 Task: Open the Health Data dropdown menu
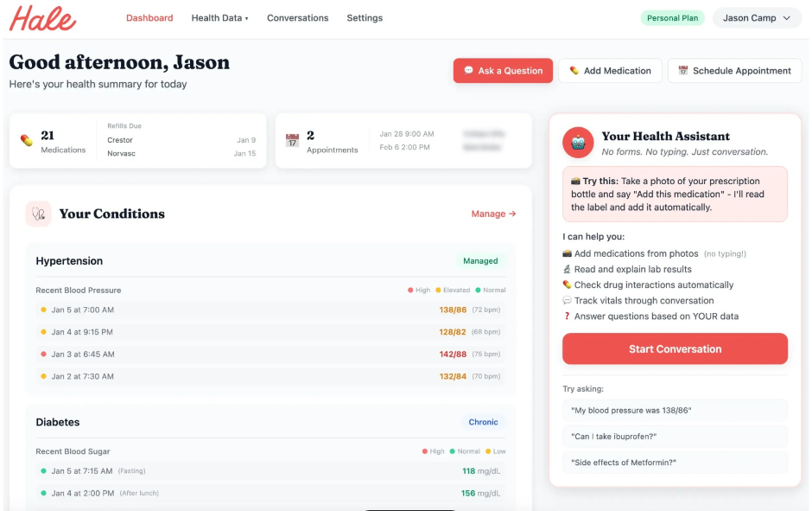(219, 18)
